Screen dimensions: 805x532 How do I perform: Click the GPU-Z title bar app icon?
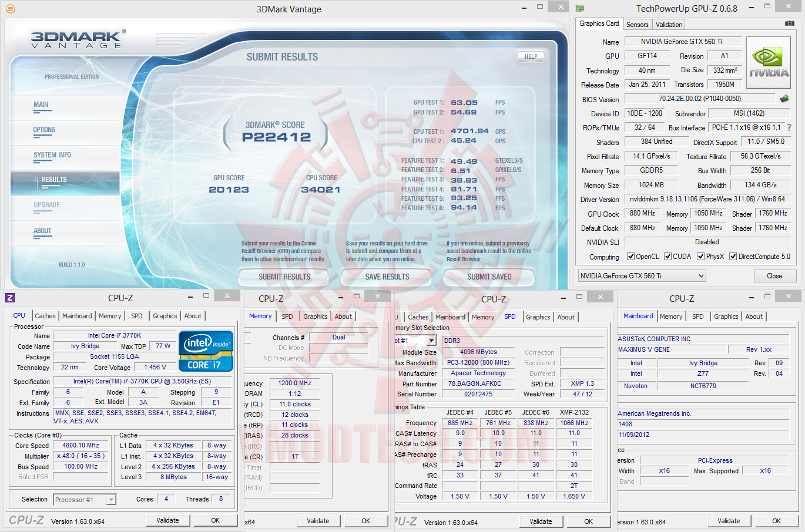click(x=580, y=9)
